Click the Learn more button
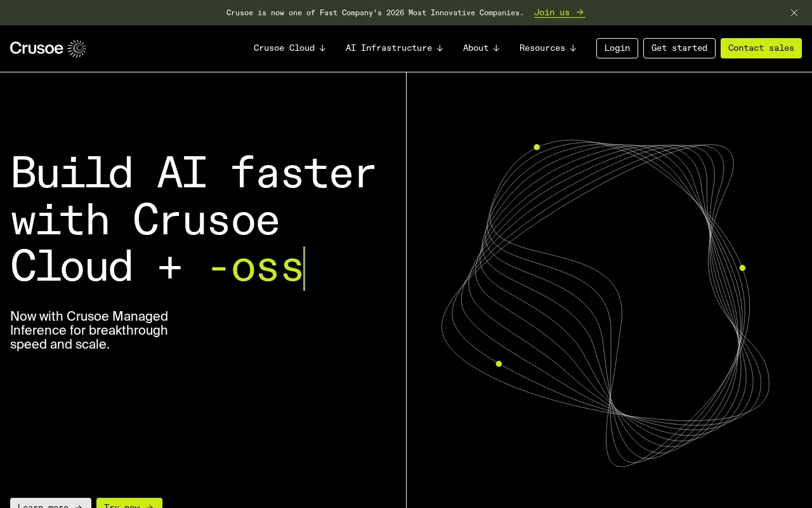This screenshot has height=508, width=812. [x=51, y=503]
